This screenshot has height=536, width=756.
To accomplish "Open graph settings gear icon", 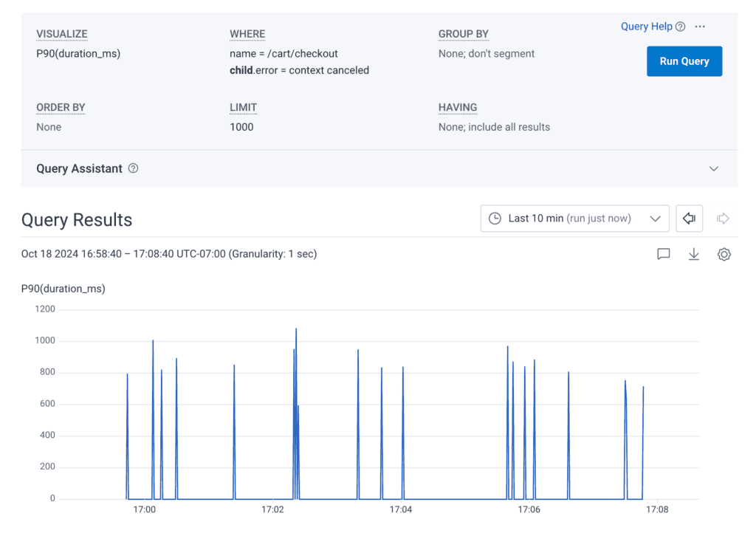I will pyautogui.click(x=724, y=255).
